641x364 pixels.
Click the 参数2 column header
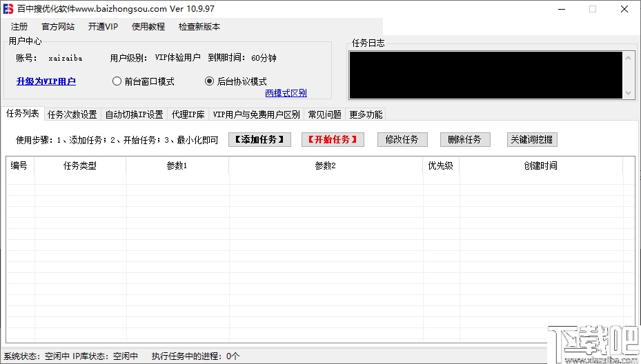point(326,165)
